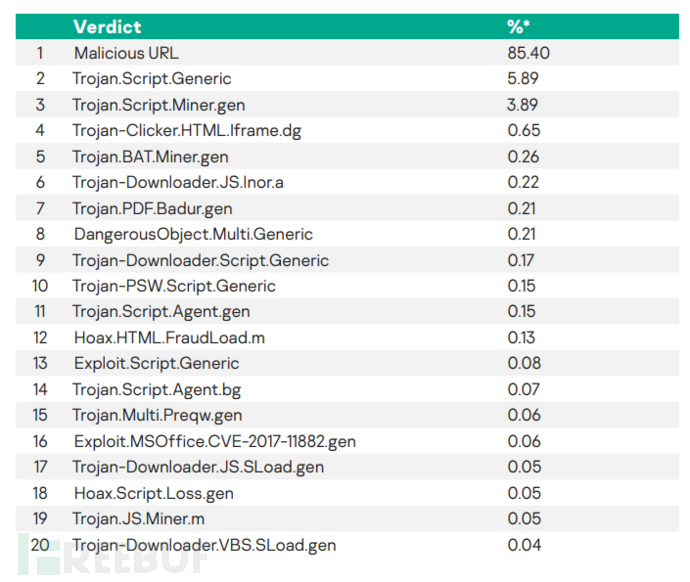Screen dimensions: 690x582
Task: Click Trojan-PSW.Script.Generic entry
Action: click(x=173, y=286)
